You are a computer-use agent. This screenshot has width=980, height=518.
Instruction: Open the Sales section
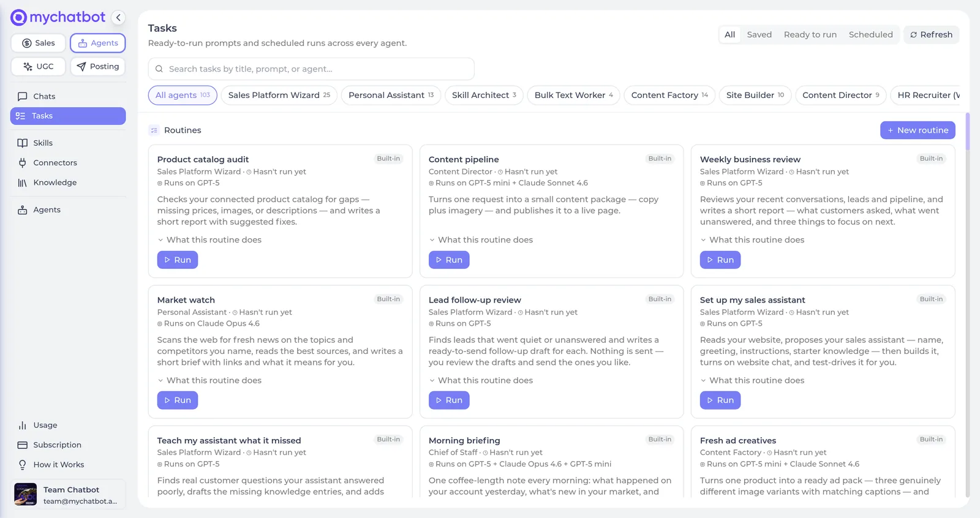pyautogui.click(x=38, y=43)
